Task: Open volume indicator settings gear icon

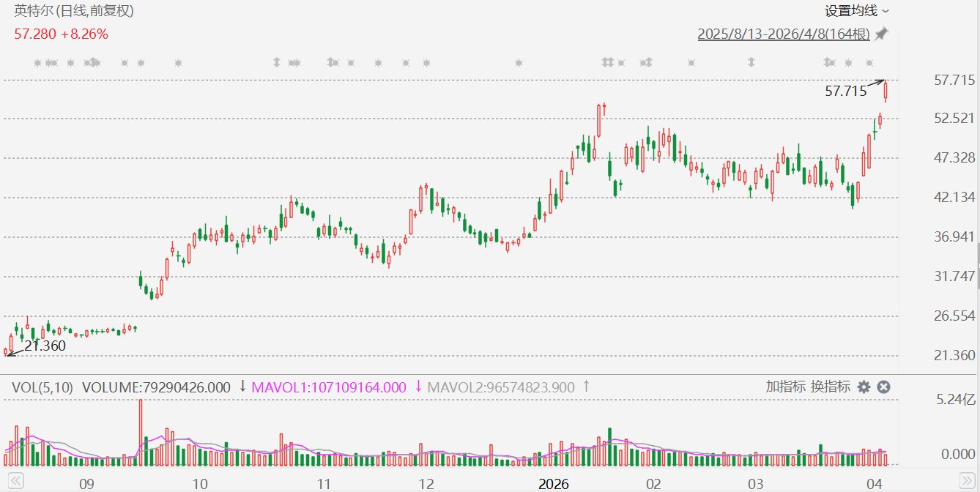Action: click(x=864, y=387)
